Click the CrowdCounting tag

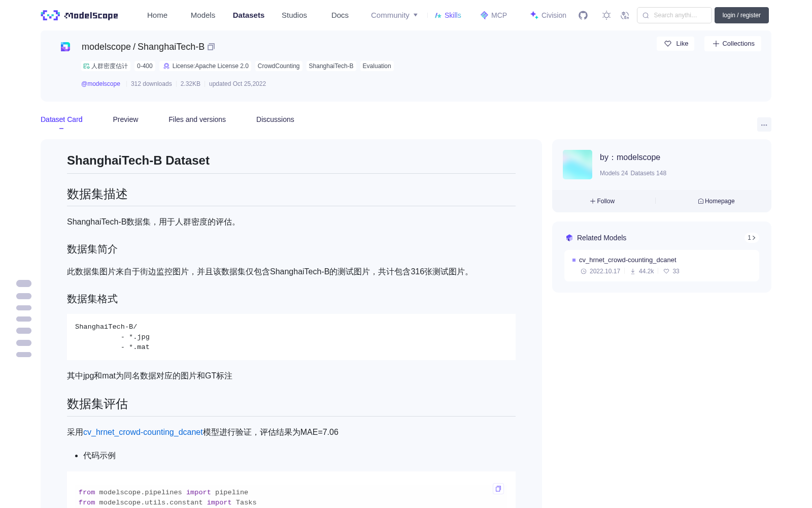(x=279, y=66)
